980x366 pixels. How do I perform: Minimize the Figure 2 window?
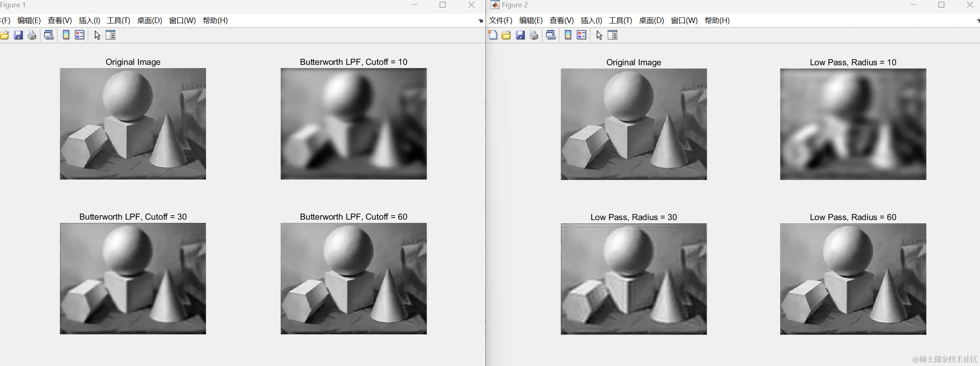(x=914, y=5)
